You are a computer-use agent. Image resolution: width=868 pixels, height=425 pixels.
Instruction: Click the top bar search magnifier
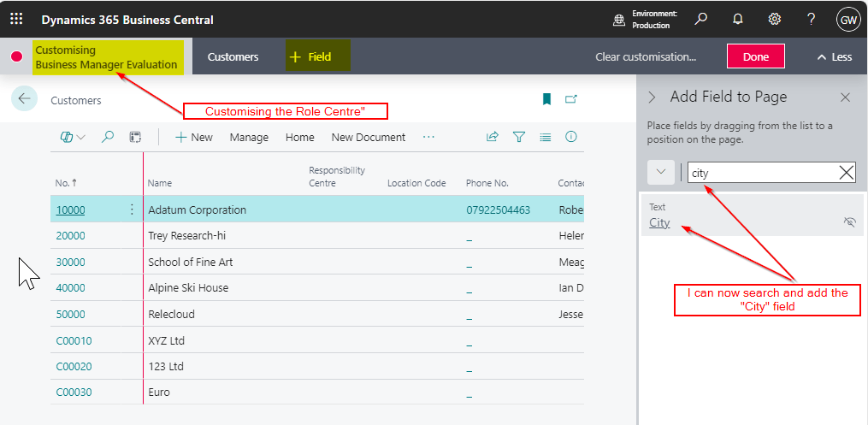click(700, 19)
